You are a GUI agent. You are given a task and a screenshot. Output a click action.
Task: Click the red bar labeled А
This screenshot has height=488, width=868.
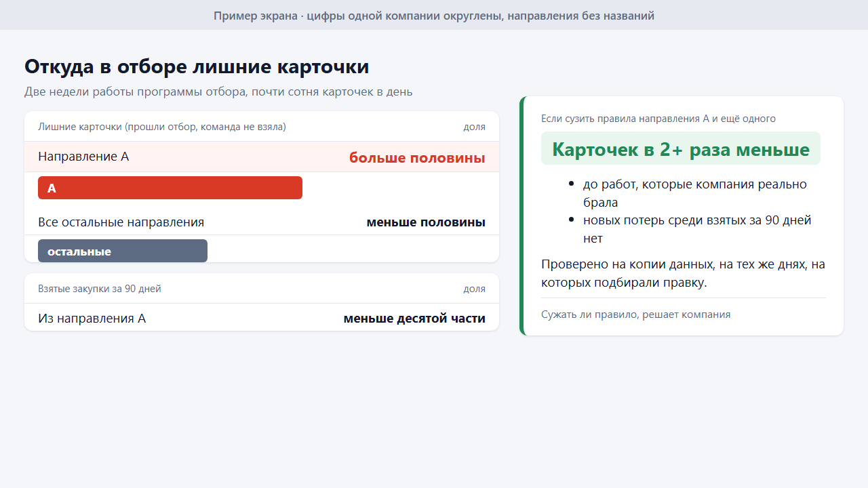(170, 188)
